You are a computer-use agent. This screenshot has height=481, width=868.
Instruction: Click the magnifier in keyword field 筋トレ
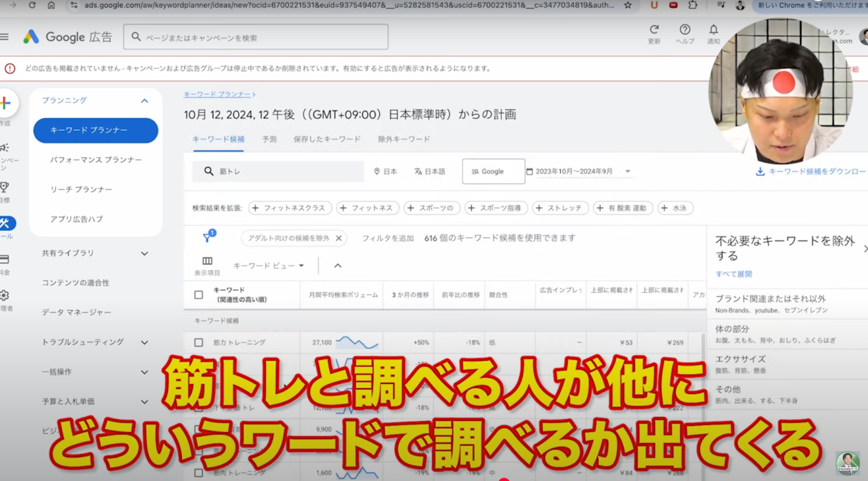pyautogui.click(x=209, y=171)
